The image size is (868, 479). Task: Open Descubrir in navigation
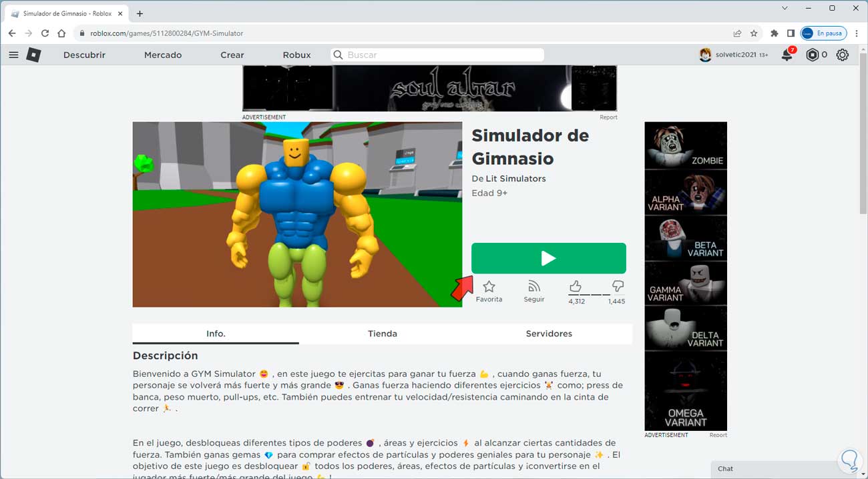coord(84,55)
